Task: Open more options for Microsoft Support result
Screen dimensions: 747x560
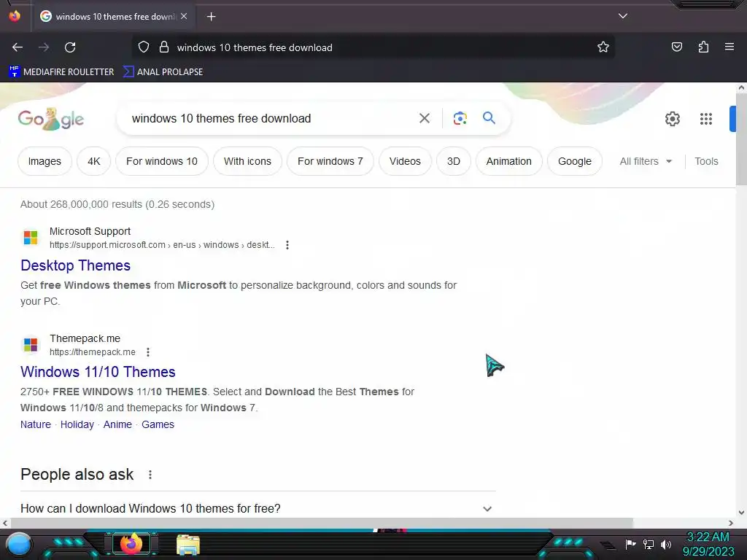Action: (x=287, y=245)
